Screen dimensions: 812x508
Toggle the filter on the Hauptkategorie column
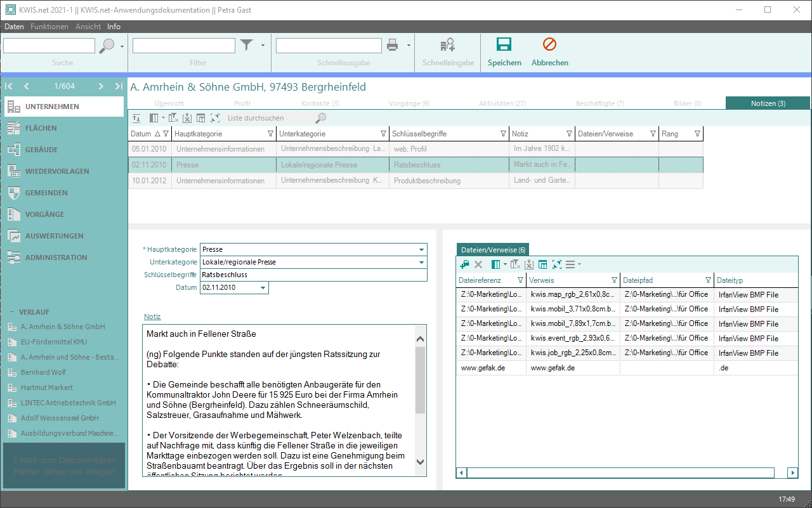pyautogui.click(x=271, y=134)
